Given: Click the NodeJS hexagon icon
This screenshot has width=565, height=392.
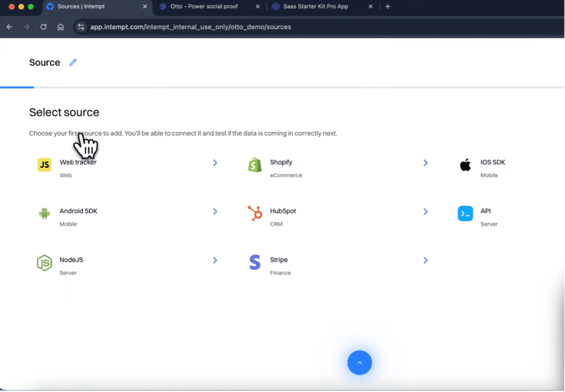Looking at the screenshot, I should click(44, 263).
